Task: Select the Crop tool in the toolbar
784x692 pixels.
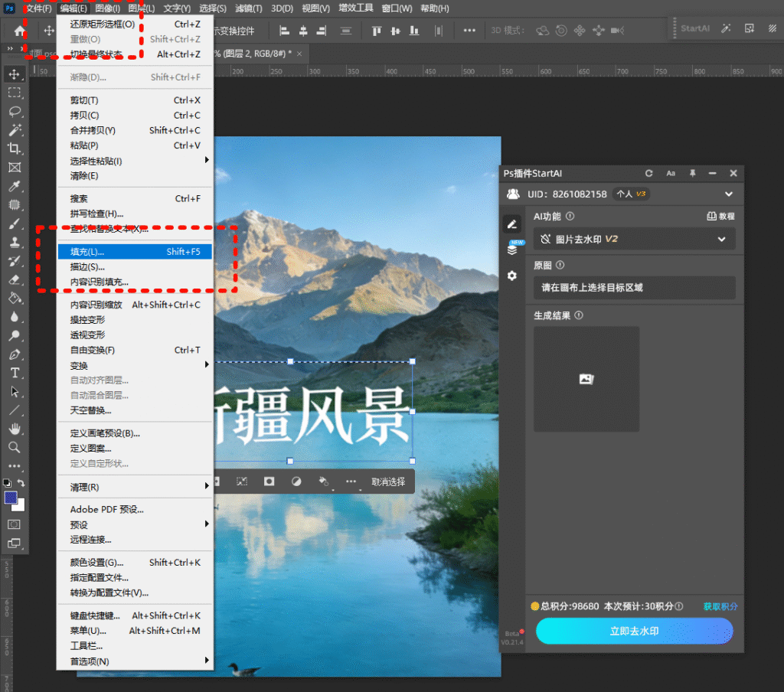Action: (15, 149)
